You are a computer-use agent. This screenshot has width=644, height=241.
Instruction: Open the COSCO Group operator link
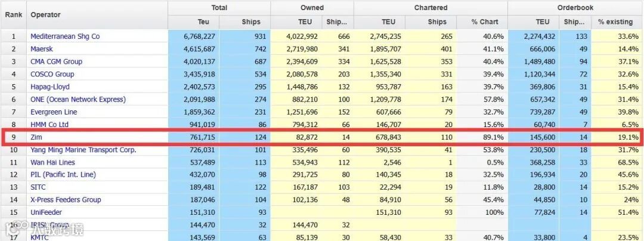coord(52,75)
